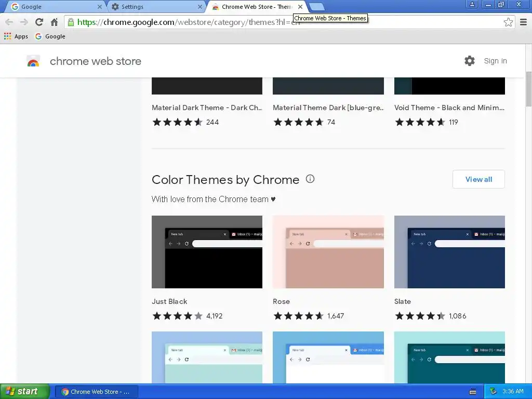Click the browser forward arrow
This screenshot has width=532, height=399.
(x=24, y=22)
